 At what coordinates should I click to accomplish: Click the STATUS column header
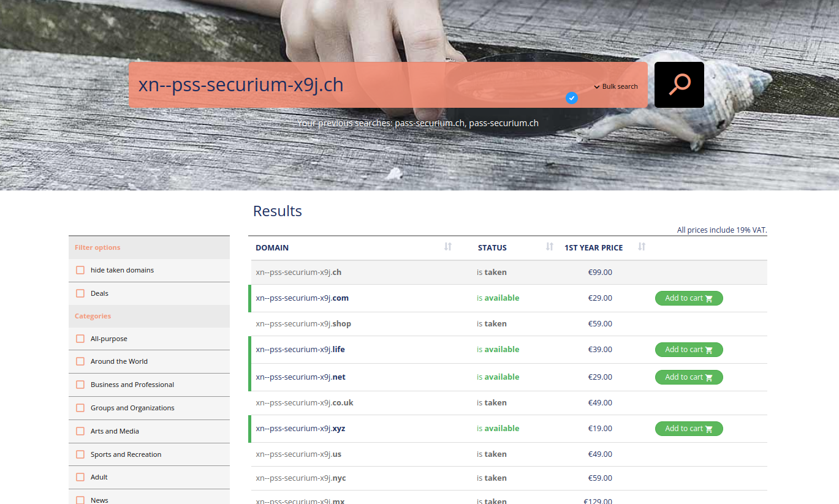[x=492, y=248]
